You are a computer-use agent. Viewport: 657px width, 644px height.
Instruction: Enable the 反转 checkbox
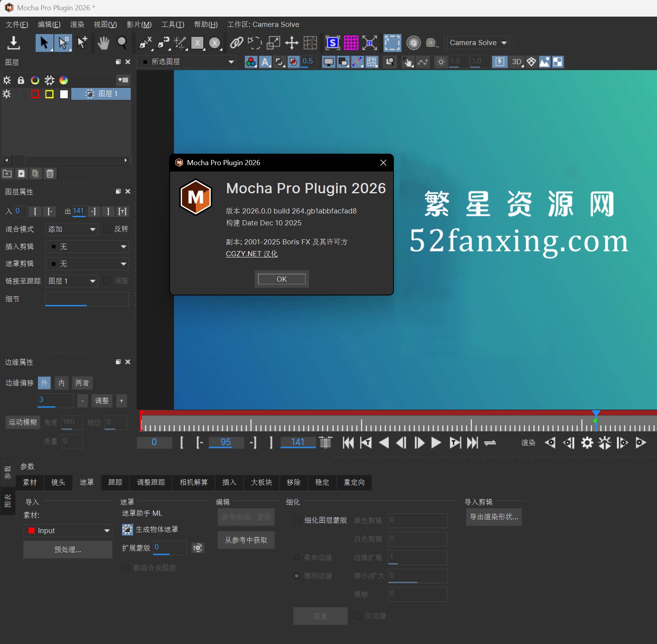tap(107, 229)
